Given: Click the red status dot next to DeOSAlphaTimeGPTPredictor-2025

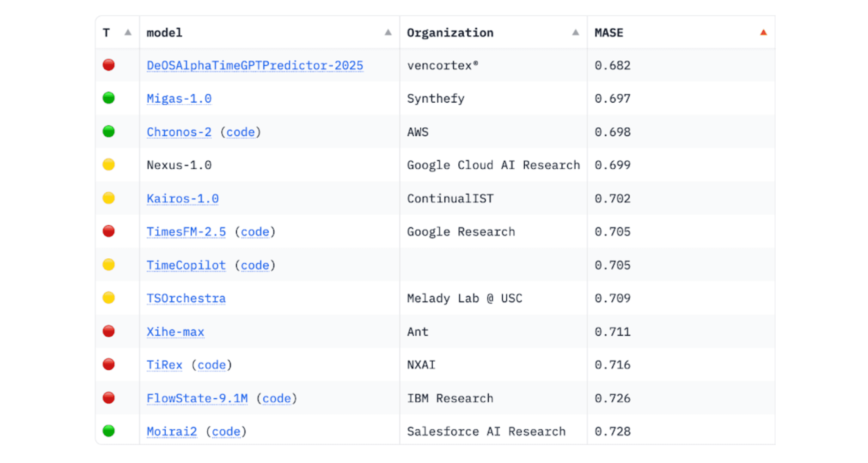Looking at the screenshot, I should [x=108, y=65].
